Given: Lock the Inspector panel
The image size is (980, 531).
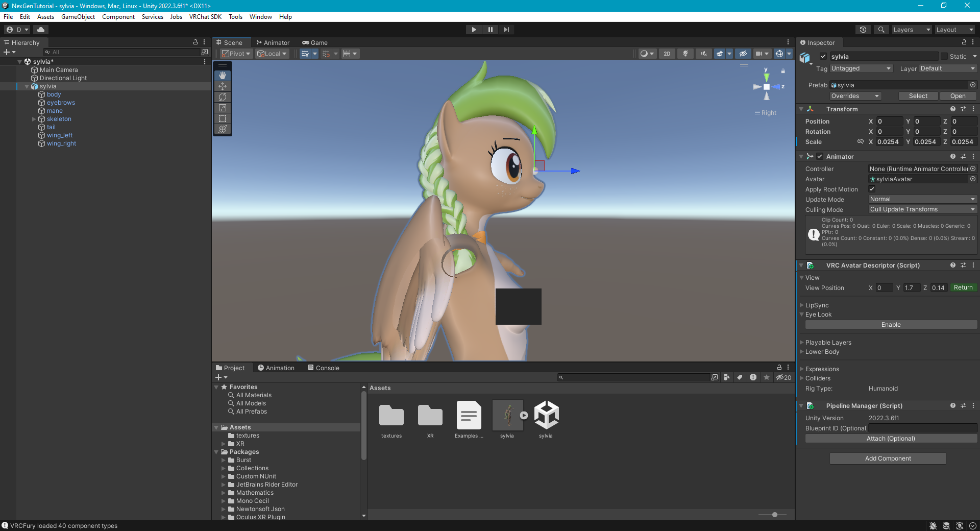Looking at the screenshot, I should (964, 42).
